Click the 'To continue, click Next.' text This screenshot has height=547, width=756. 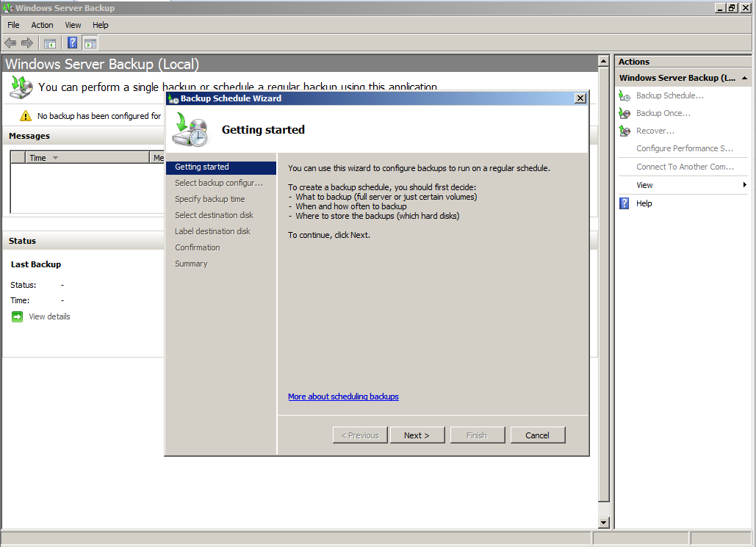(x=329, y=235)
